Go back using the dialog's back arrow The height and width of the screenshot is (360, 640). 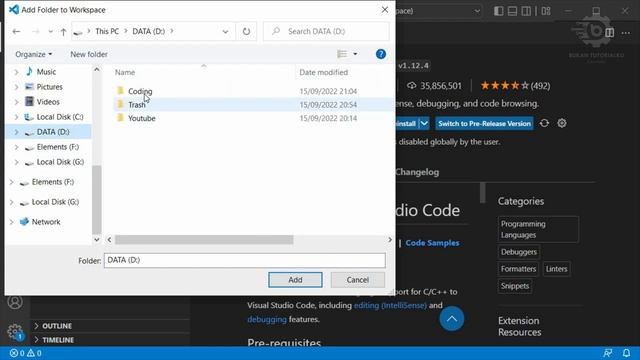click(16, 31)
